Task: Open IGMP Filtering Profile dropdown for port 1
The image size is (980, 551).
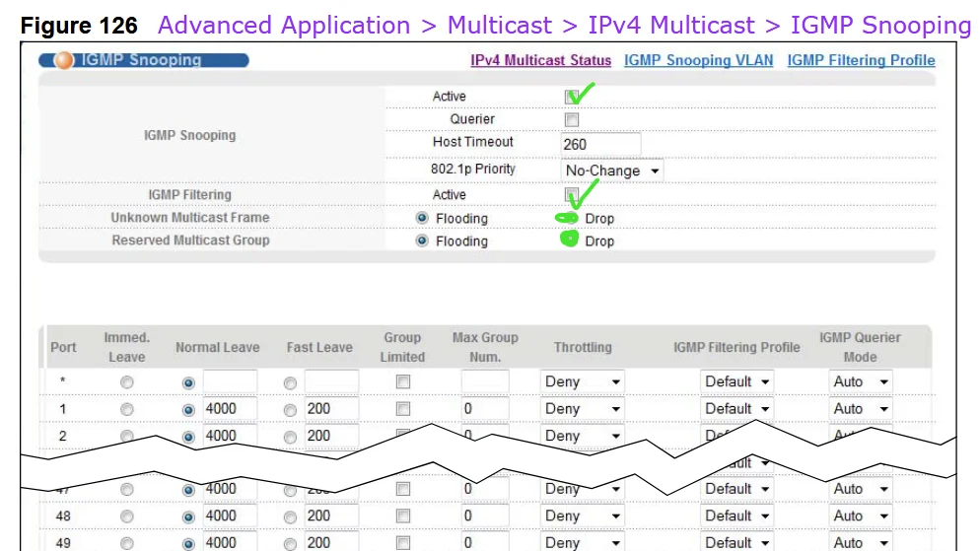Action: coord(736,408)
